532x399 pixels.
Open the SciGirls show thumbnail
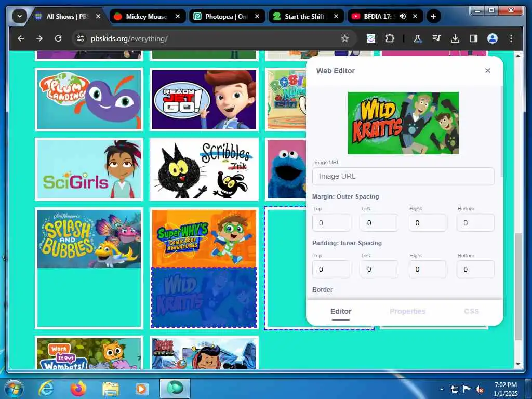coord(89,169)
